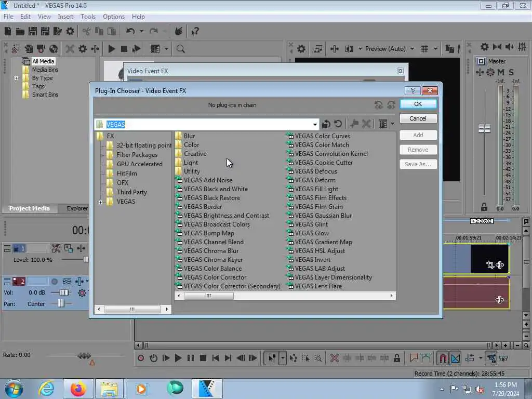Open the VEGAS folder path dropdown
Viewport: 532px width, 399px height.
pyautogui.click(x=315, y=124)
